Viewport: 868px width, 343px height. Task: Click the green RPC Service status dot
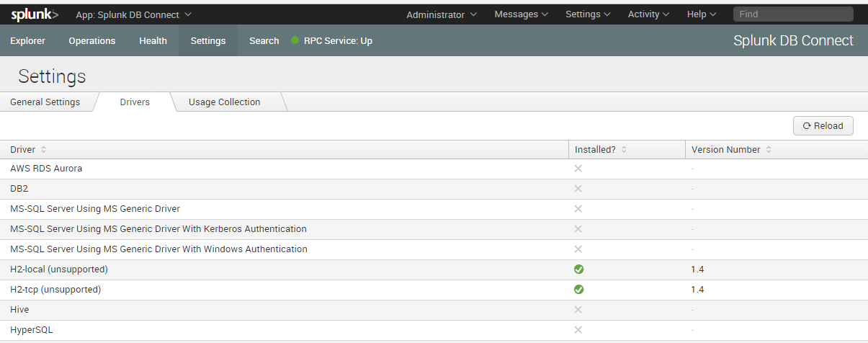(295, 40)
